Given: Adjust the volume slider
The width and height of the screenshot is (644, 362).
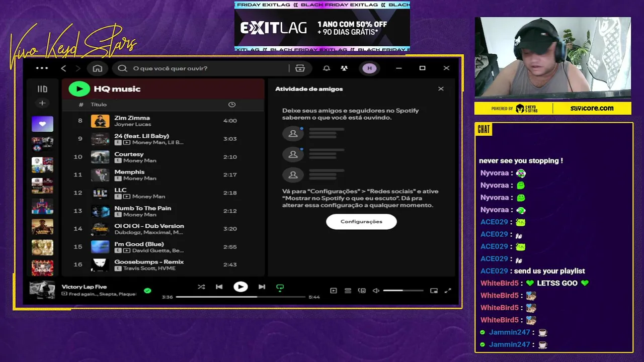Looking at the screenshot, I should click(403, 291).
